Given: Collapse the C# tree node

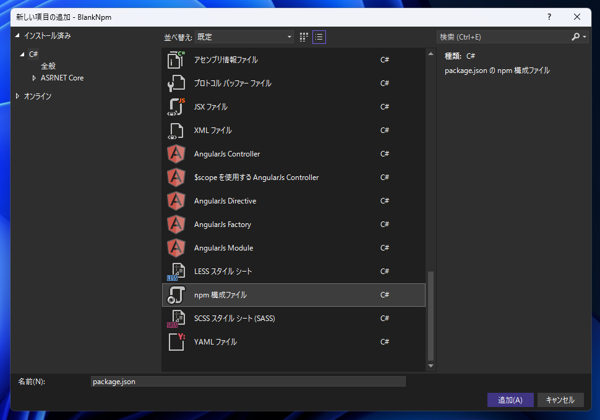Looking at the screenshot, I should point(22,54).
